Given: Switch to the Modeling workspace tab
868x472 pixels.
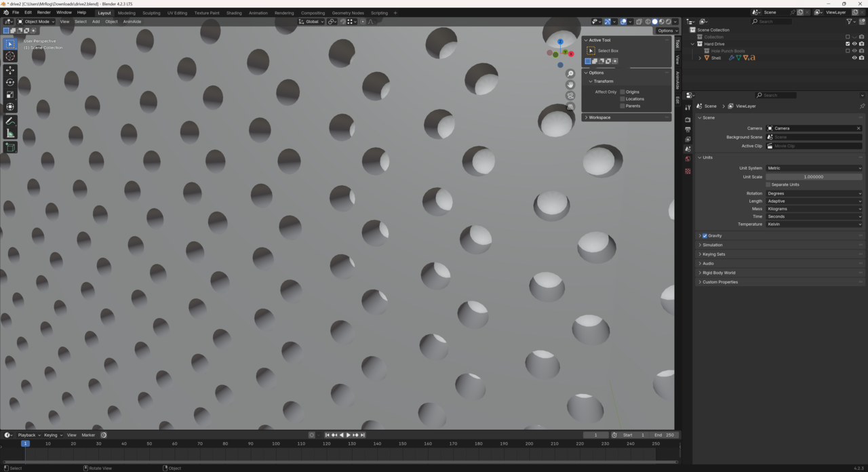Looking at the screenshot, I should click(x=126, y=13).
